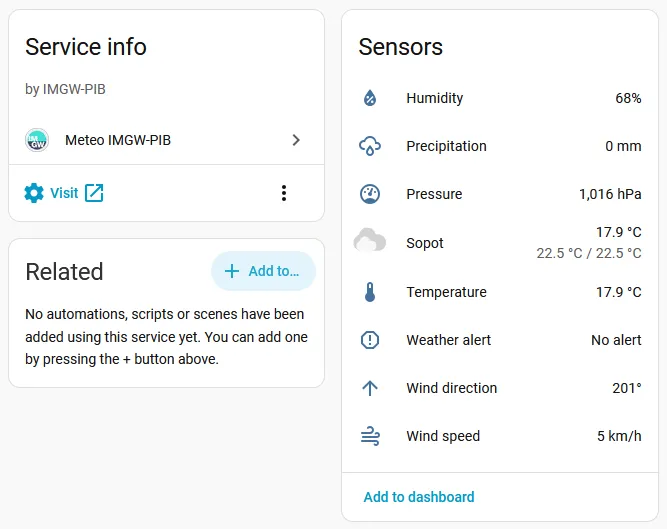Click the 201° wind direction value
Screen dimensions: 667x529
point(626,388)
